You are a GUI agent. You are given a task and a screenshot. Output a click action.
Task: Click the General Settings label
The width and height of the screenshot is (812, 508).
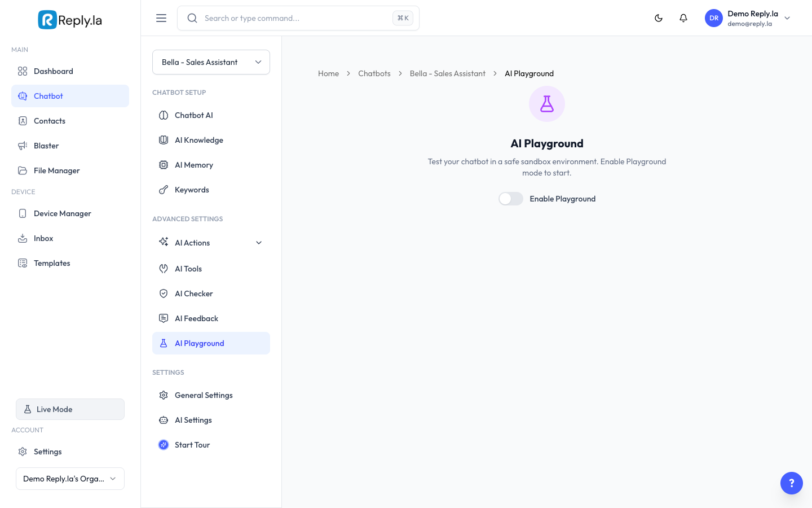point(204,395)
